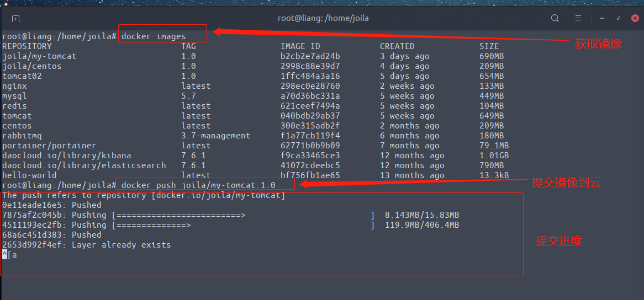Click the 'docker images' command text

(154, 36)
